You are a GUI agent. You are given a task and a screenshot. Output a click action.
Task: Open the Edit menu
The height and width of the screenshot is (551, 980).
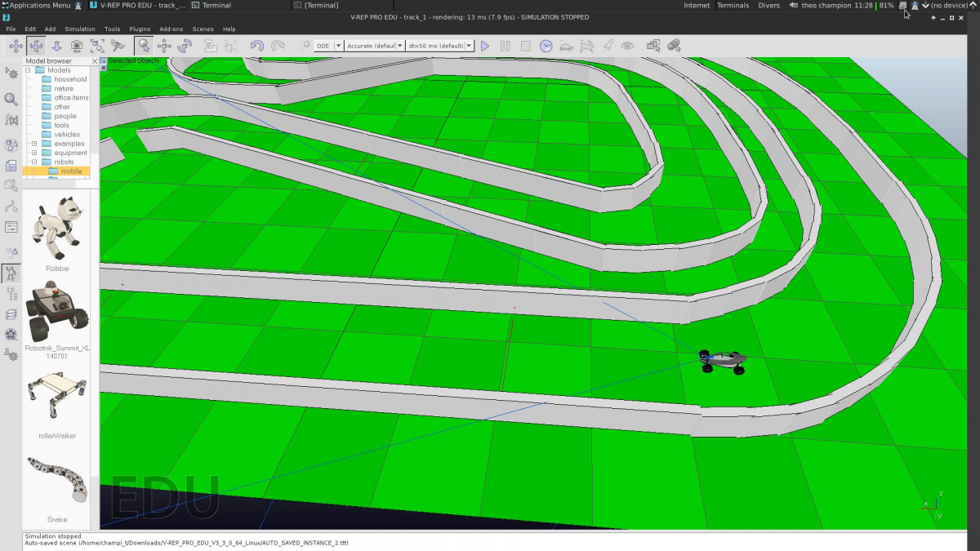pyautogui.click(x=31, y=29)
